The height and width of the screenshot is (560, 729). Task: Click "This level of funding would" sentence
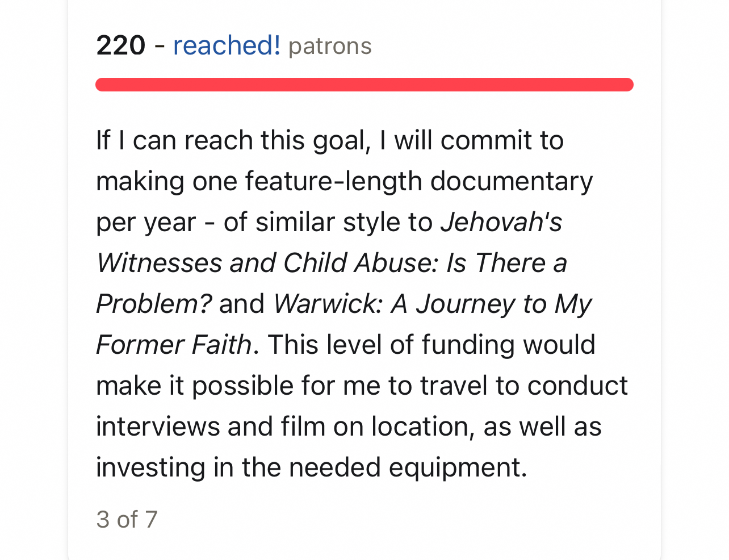(x=431, y=345)
